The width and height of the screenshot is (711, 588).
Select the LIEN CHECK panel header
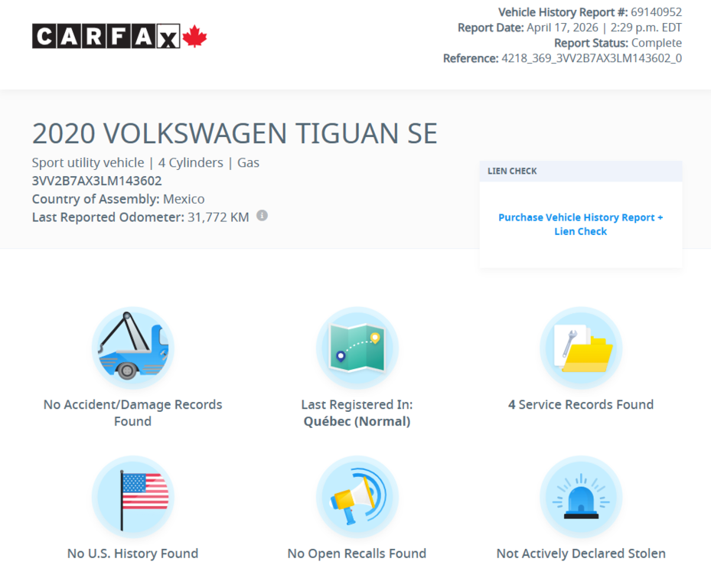[x=511, y=171]
